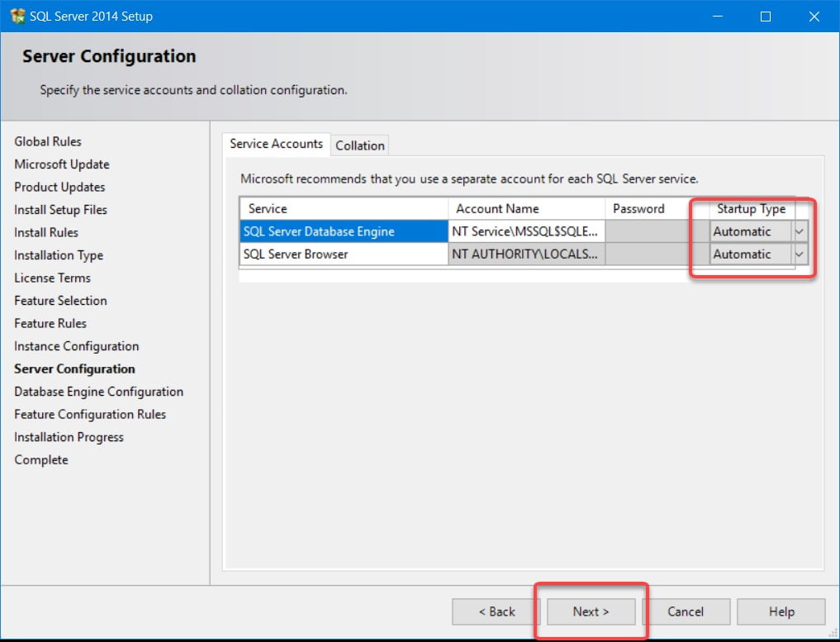Viewport: 840px width, 642px height.
Task: Click the SQL Server setup title bar icon
Action: [17, 16]
